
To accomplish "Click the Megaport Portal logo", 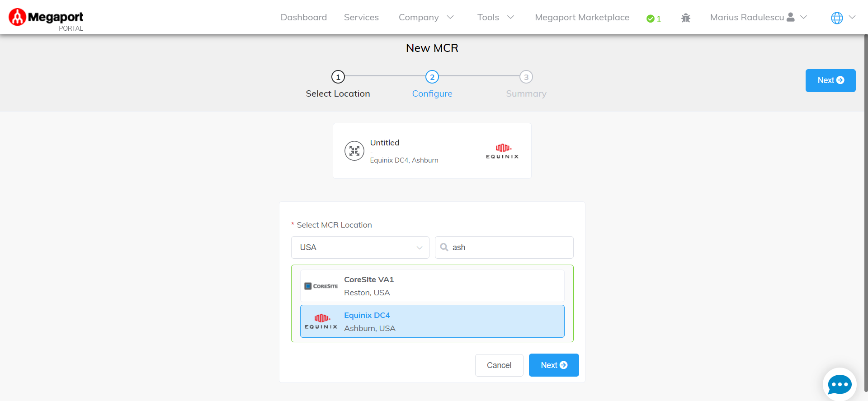I will point(46,20).
